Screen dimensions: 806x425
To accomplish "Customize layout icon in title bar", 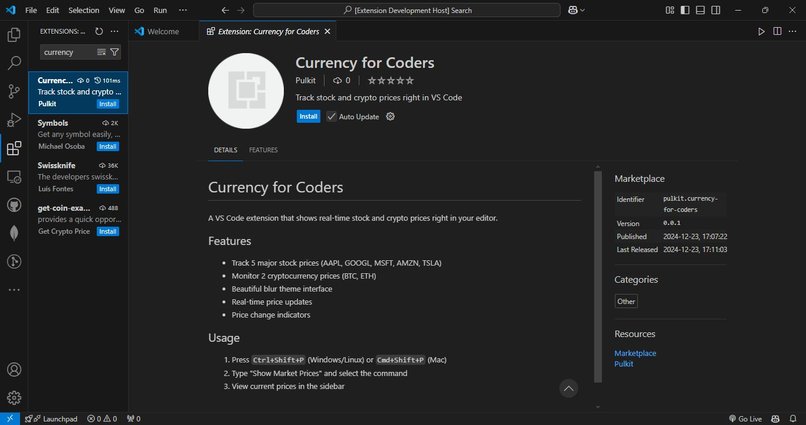I will tap(669, 10).
